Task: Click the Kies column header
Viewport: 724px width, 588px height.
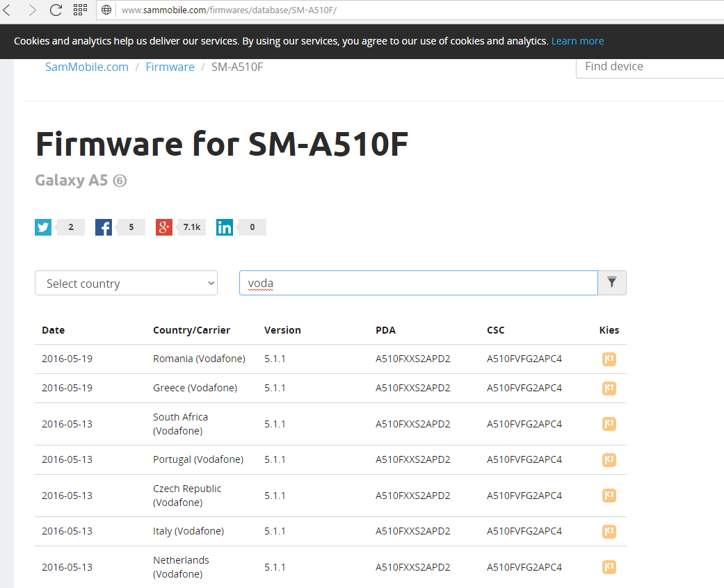Action: (609, 330)
